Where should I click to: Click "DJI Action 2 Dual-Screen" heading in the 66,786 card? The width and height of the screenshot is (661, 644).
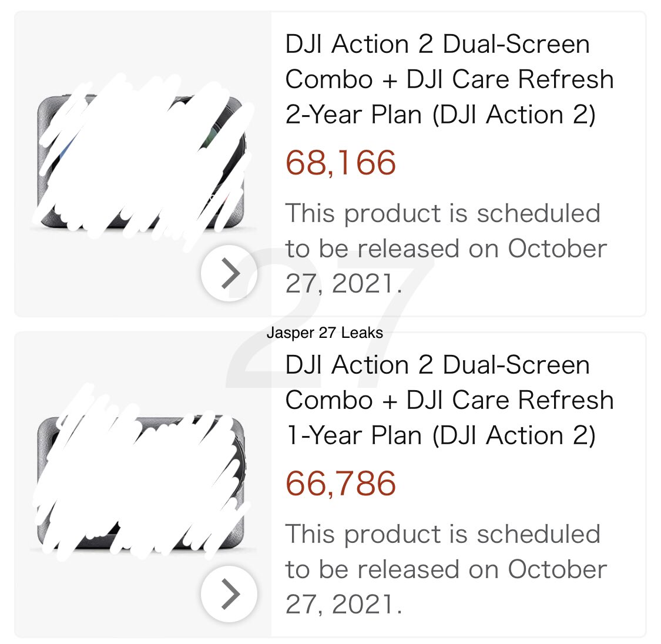[x=437, y=365]
